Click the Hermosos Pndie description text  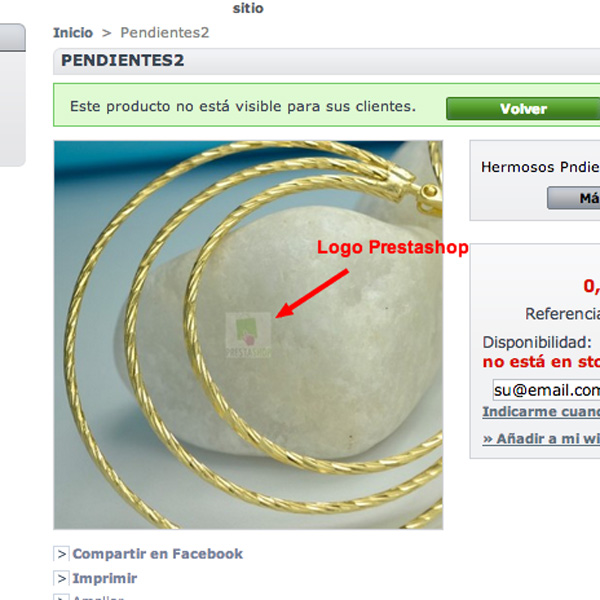pos(540,167)
